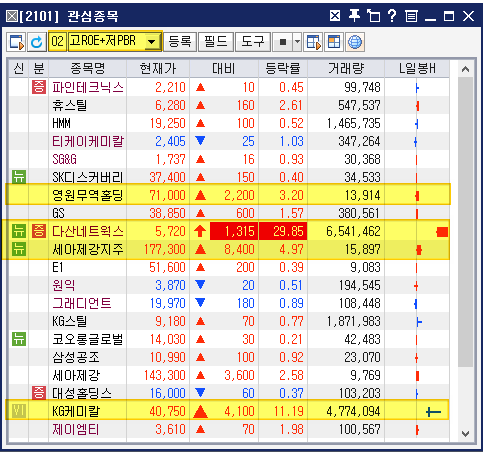Click the globe icon in the toolbar
Viewport: 483px width, 452px height.
(355, 42)
